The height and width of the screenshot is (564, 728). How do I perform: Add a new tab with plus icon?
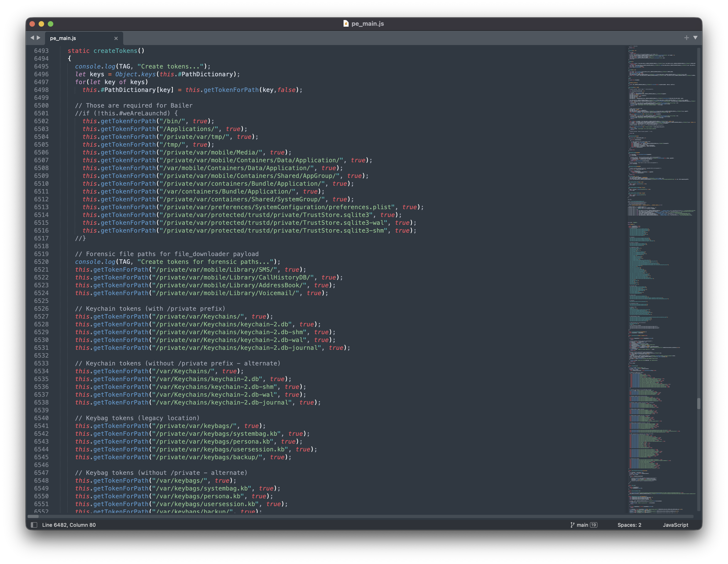click(x=686, y=38)
